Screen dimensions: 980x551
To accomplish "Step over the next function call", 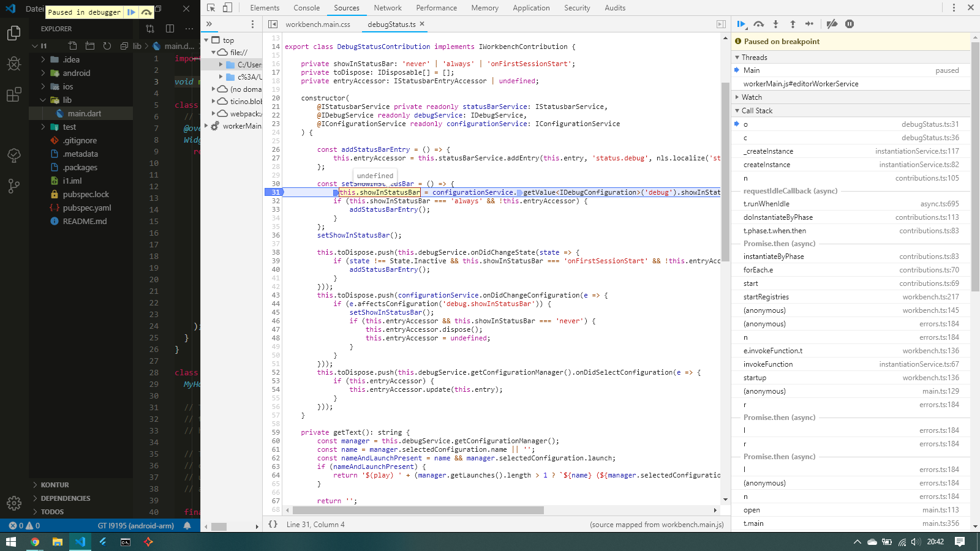I will [x=759, y=24].
